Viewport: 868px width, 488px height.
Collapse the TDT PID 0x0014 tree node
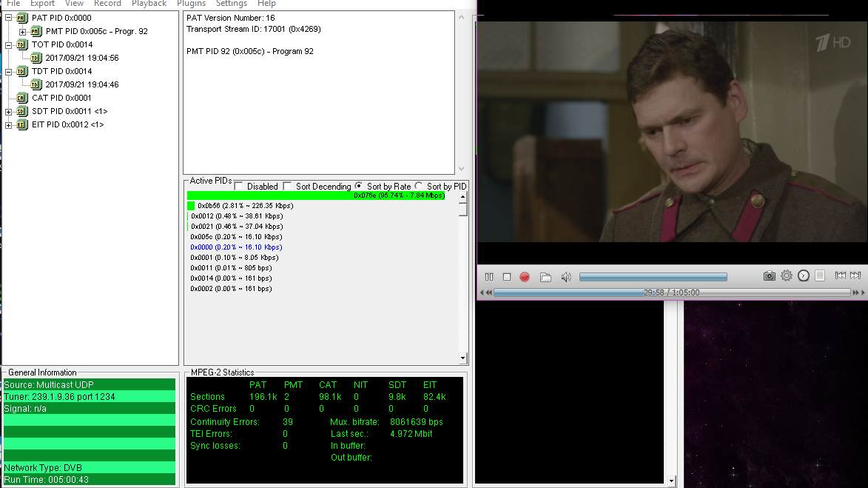(8, 71)
